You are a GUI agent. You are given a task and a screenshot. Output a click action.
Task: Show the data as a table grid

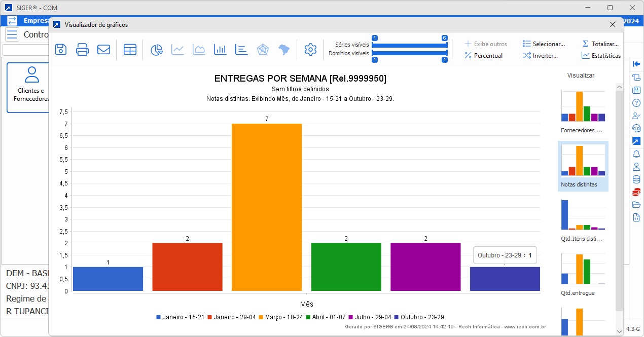tap(130, 49)
